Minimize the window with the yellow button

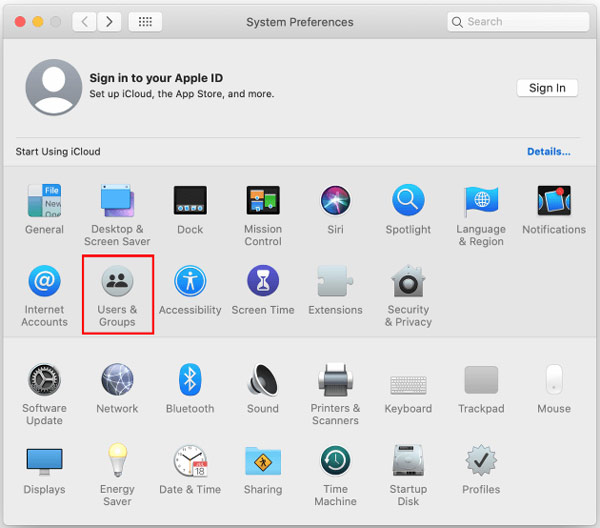(x=38, y=22)
